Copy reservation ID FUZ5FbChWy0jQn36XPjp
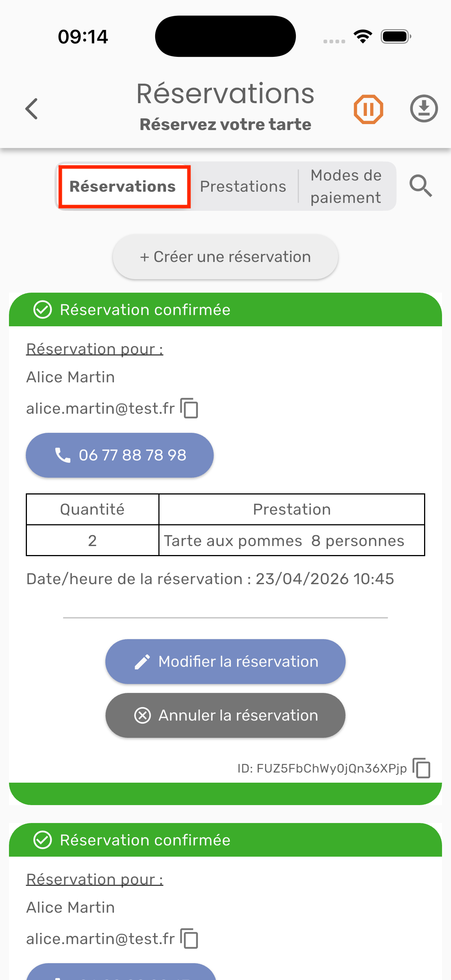Screen dimensions: 451x980 [x=421, y=768]
